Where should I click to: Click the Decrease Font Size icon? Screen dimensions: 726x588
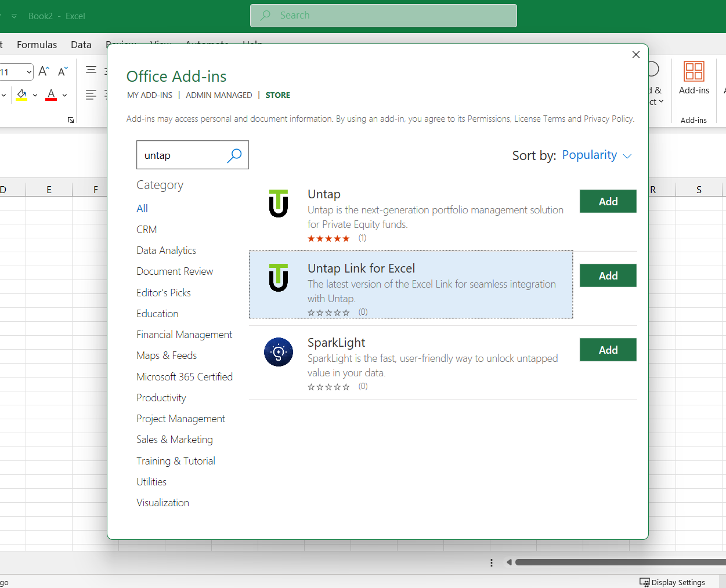click(63, 71)
